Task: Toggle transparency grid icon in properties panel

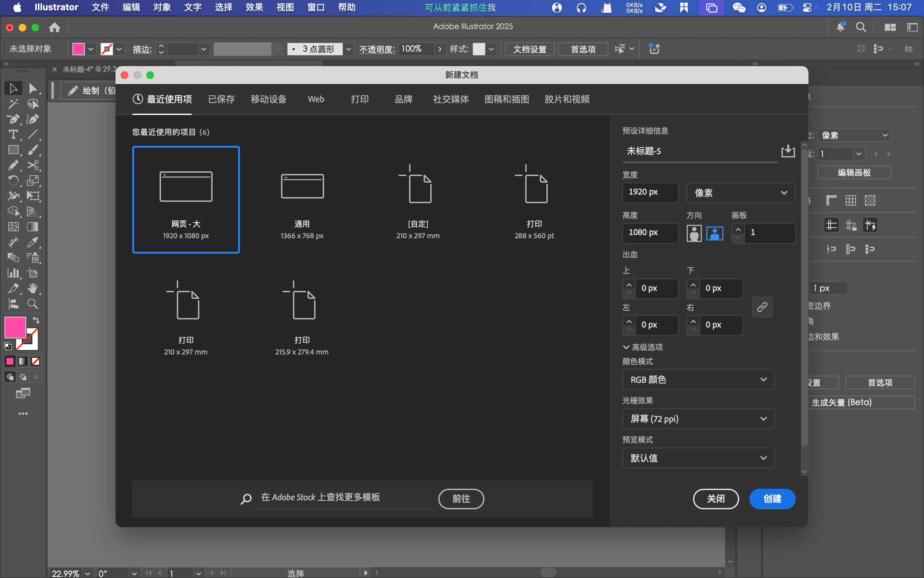Action: 870,200
